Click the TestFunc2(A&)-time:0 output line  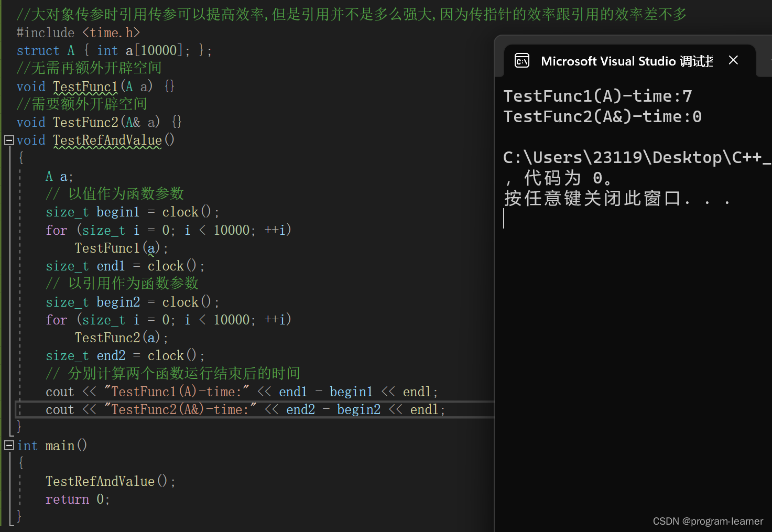[602, 116]
